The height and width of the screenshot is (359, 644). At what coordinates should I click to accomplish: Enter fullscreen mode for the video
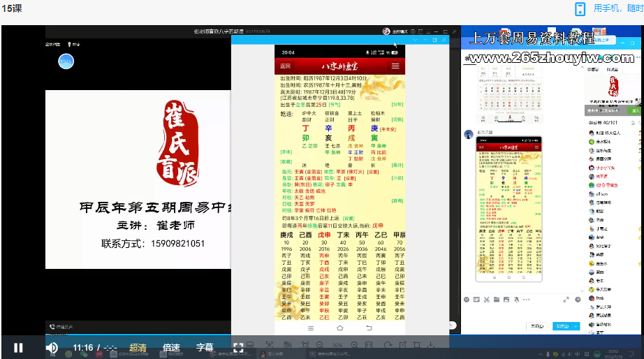tap(238, 347)
